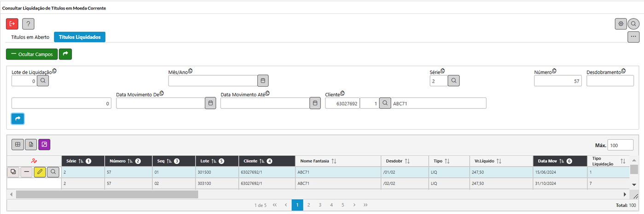Click magnifier view icon in first row
This screenshot has width=644, height=214.
pyautogui.click(x=53, y=172)
